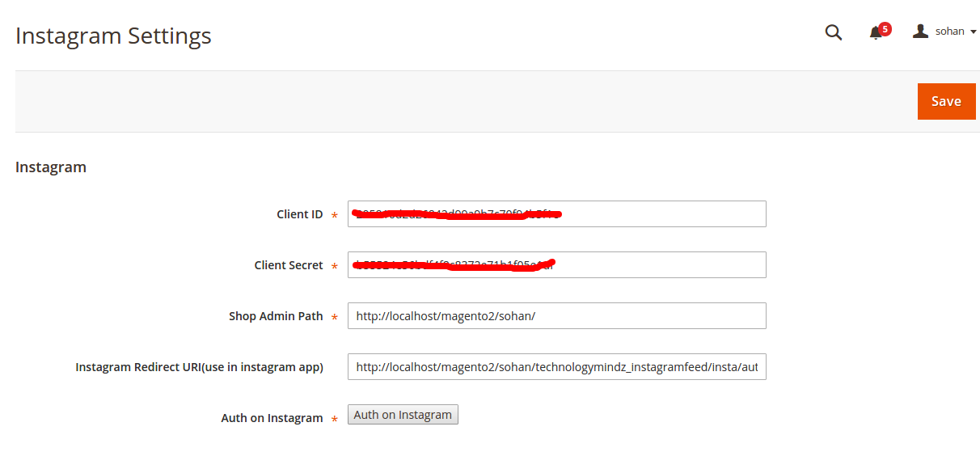Screen dimensions: 980x452
Task: Click the required asterisk beside Client ID
Action: pos(335,215)
